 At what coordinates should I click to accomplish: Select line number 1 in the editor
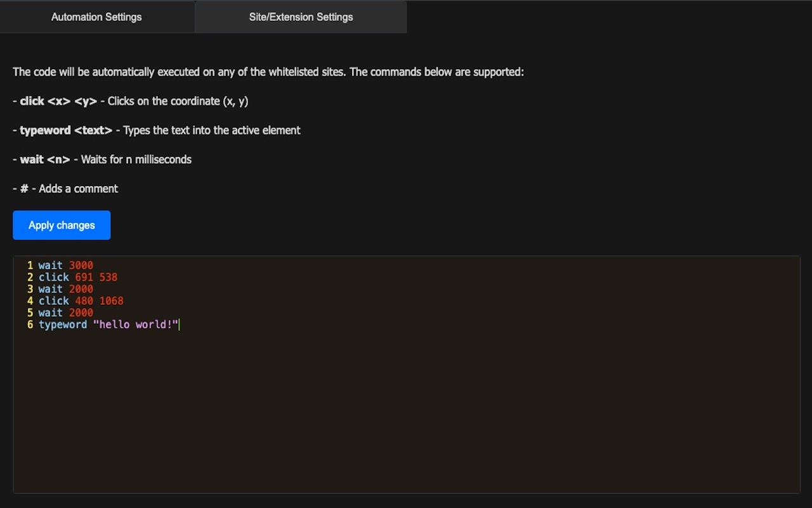click(x=29, y=265)
